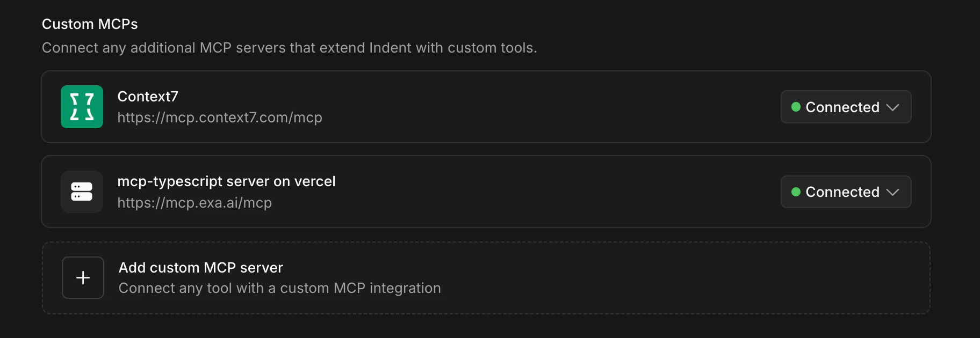Select the server rack icon beside mcp-typescript
Screen dimensions: 980x338
coord(82,192)
